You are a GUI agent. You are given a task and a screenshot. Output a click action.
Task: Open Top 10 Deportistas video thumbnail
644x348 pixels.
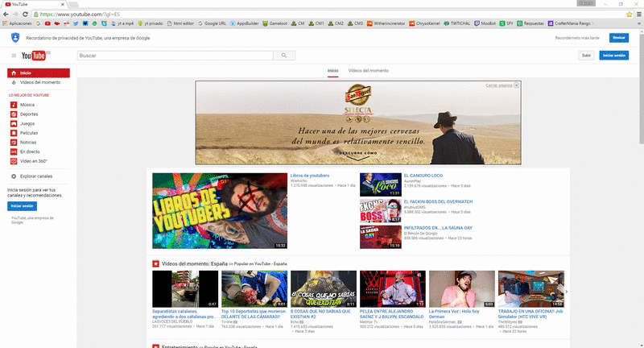(x=254, y=289)
